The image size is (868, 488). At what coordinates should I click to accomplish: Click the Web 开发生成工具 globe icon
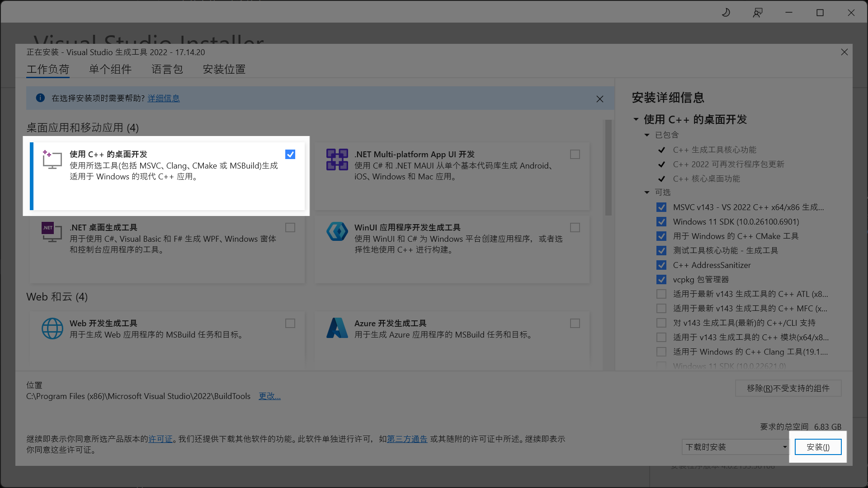coord(52,328)
